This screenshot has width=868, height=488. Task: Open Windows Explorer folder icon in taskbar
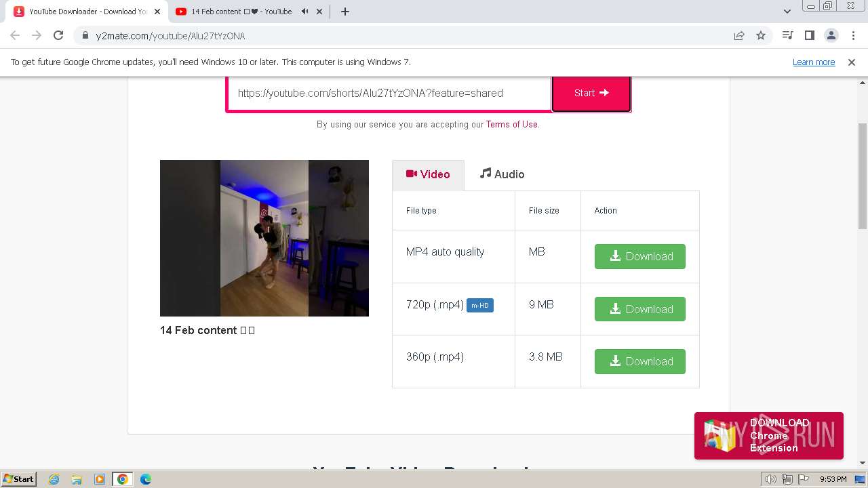(x=77, y=479)
